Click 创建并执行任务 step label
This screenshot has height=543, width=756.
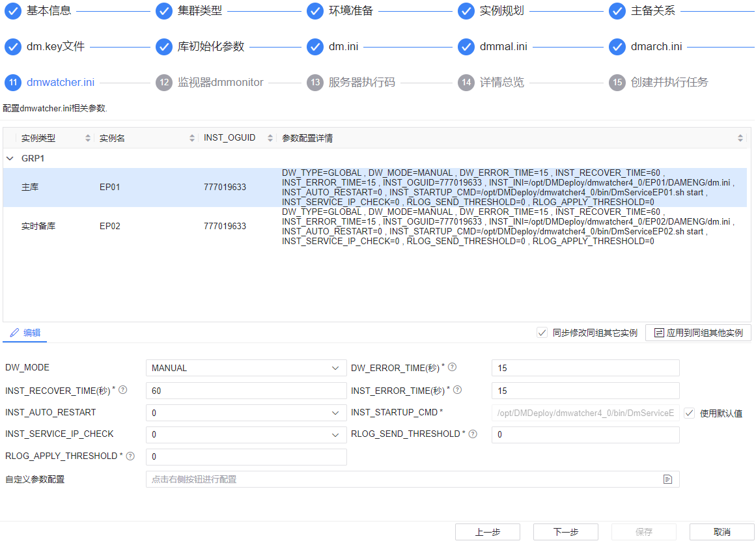(669, 83)
